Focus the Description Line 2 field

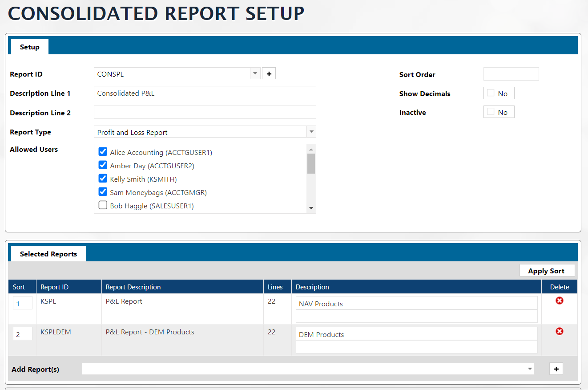click(x=205, y=112)
